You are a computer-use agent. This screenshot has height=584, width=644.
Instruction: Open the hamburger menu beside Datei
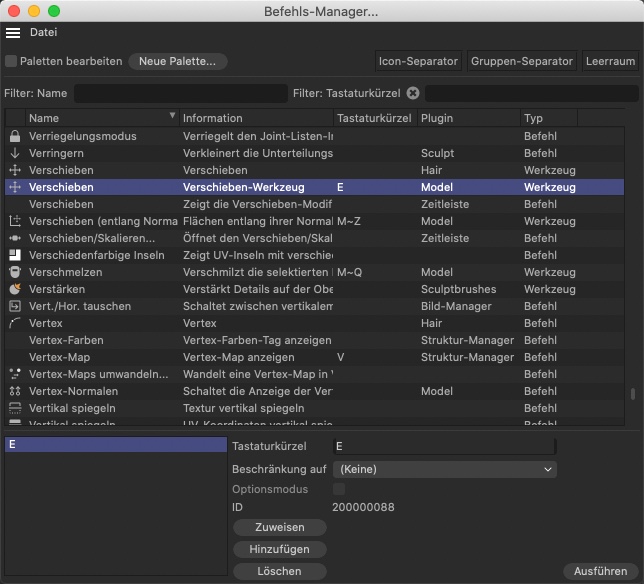click(x=13, y=32)
